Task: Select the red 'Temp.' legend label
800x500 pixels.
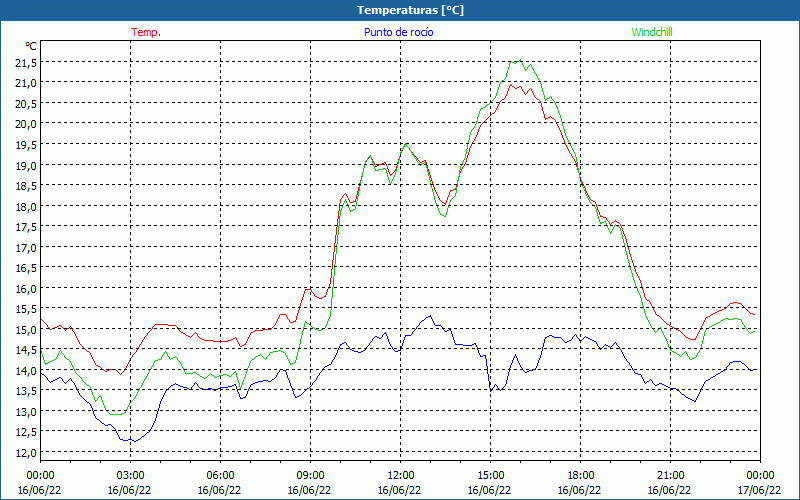Action: click(x=146, y=32)
